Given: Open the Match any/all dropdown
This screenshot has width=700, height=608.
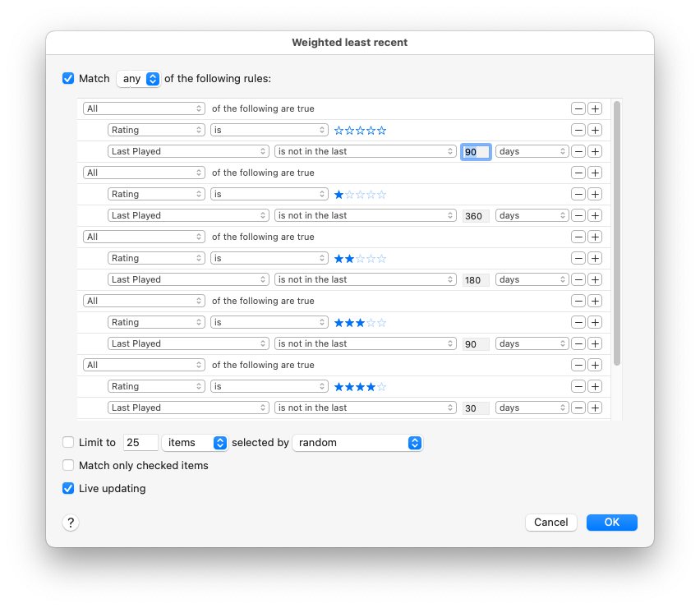Looking at the screenshot, I should (x=138, y=79).
